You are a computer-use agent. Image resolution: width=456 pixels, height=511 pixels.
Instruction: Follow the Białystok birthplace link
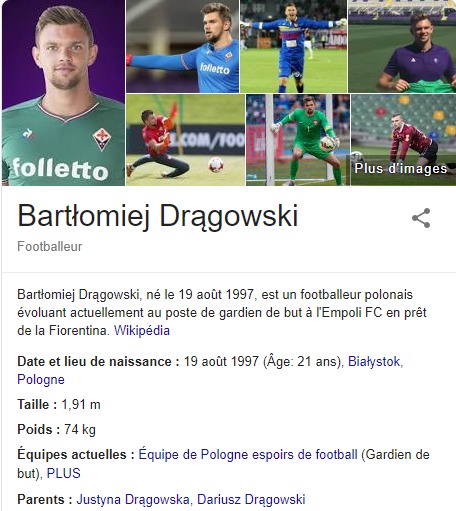click(375, 361)
